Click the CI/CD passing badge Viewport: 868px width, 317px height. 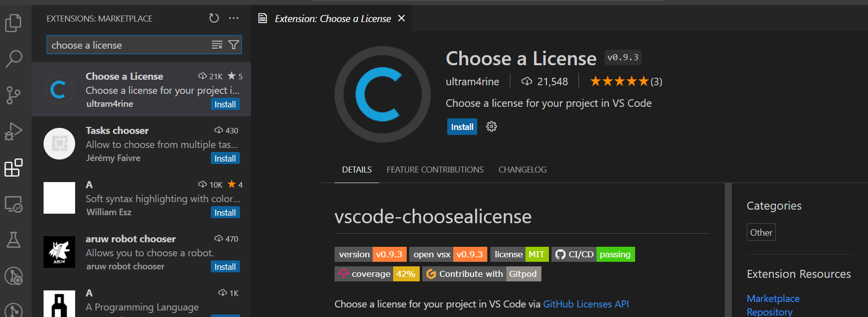(593, 254)
